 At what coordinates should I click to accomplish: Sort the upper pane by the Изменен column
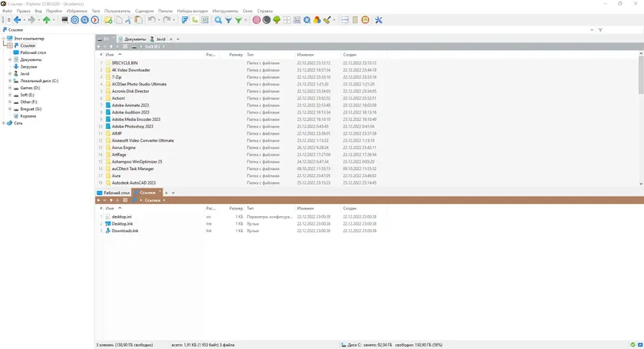tap(305, 54)
